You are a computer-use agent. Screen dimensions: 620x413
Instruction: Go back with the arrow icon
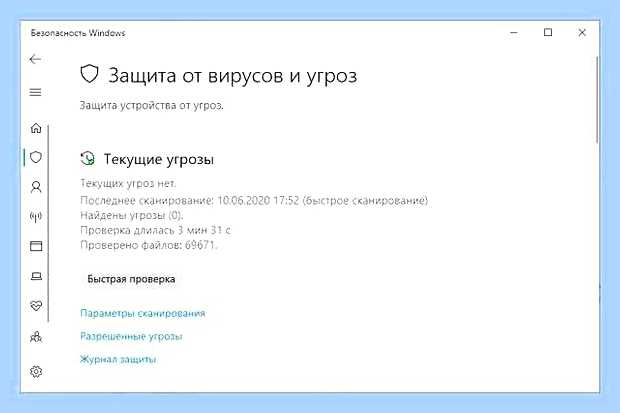tap(35, 59)
